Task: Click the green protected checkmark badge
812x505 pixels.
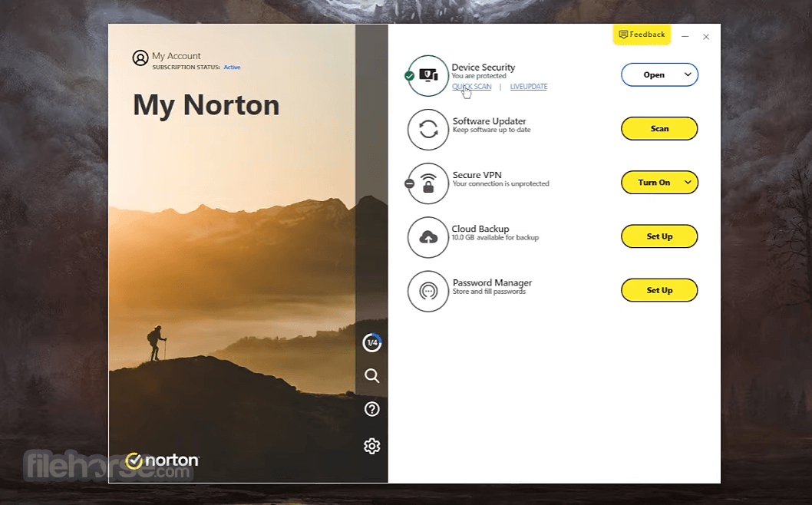Action: (409, 76)
